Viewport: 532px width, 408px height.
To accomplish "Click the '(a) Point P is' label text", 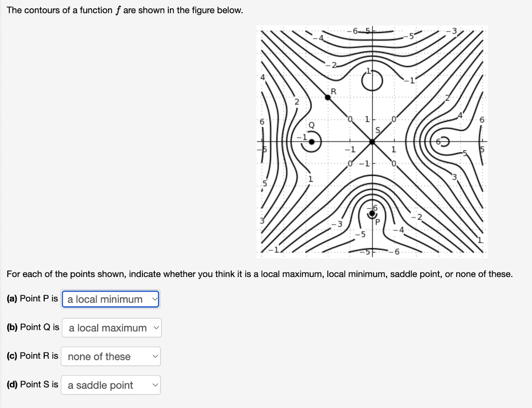I will [32, 298].
